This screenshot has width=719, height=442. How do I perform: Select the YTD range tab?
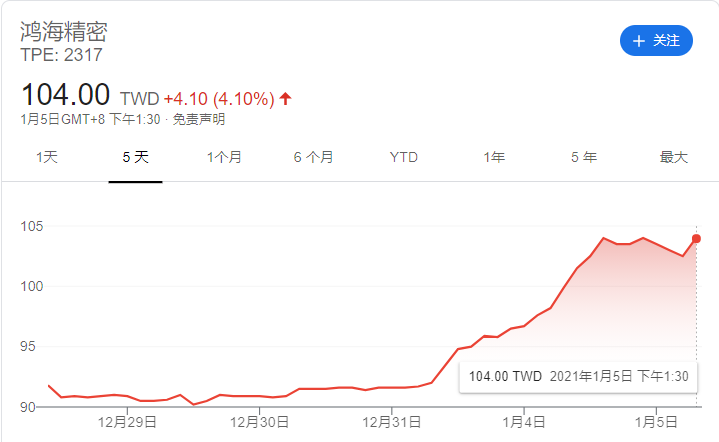click(404, 157)
